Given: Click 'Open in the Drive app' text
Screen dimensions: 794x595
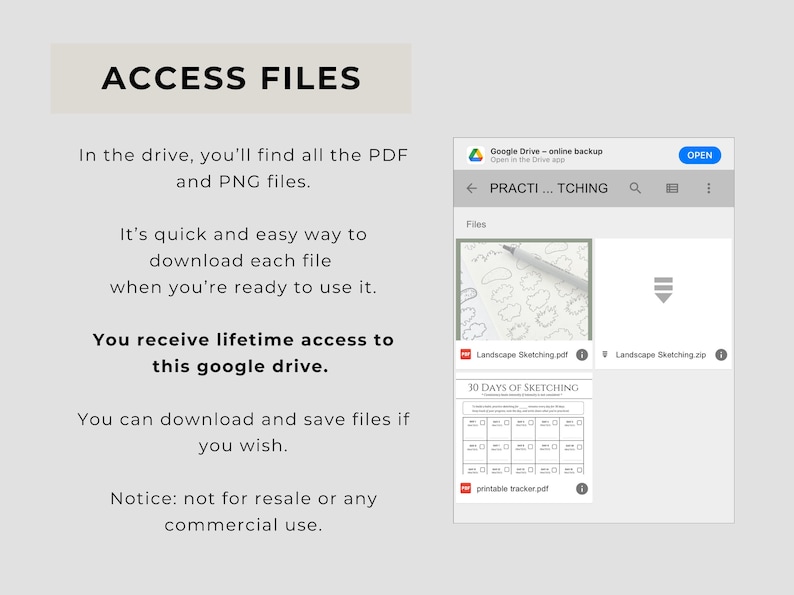Looking at the screenshot, I should [527, 160].
